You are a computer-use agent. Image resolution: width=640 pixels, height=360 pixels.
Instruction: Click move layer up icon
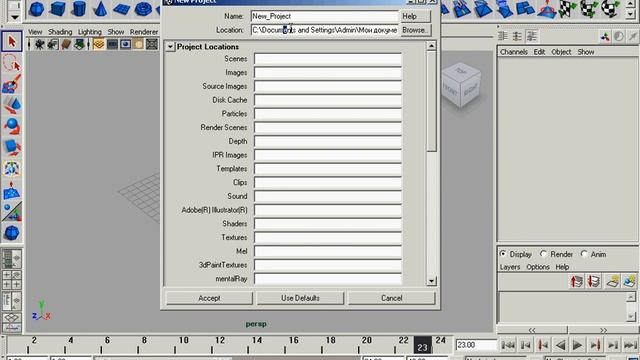576,281
